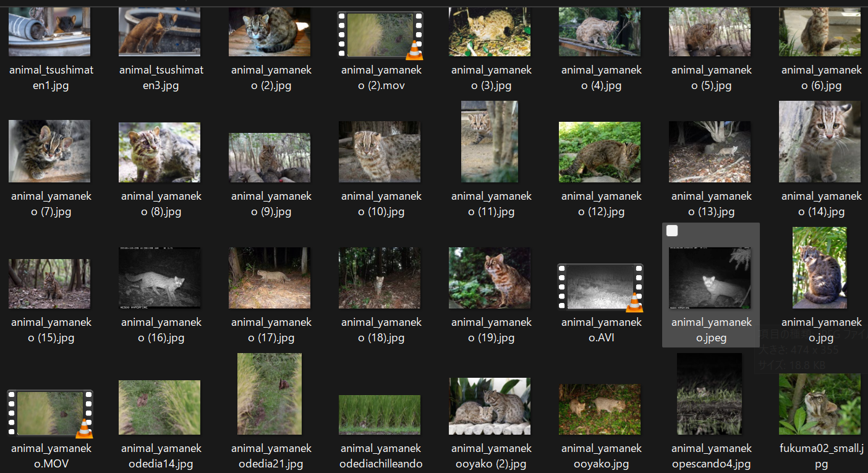
Task: Select the animal_yamaneko.AVI video icon
Action: (600, 287)
